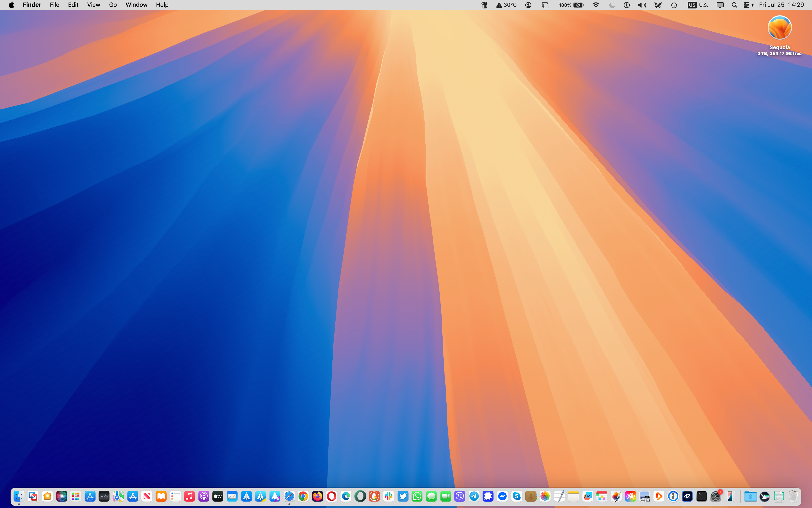Image resolution: width=812 pixels, height=508 pixels.
Task: Open Viber from the Dock
Action: point(460,496)
